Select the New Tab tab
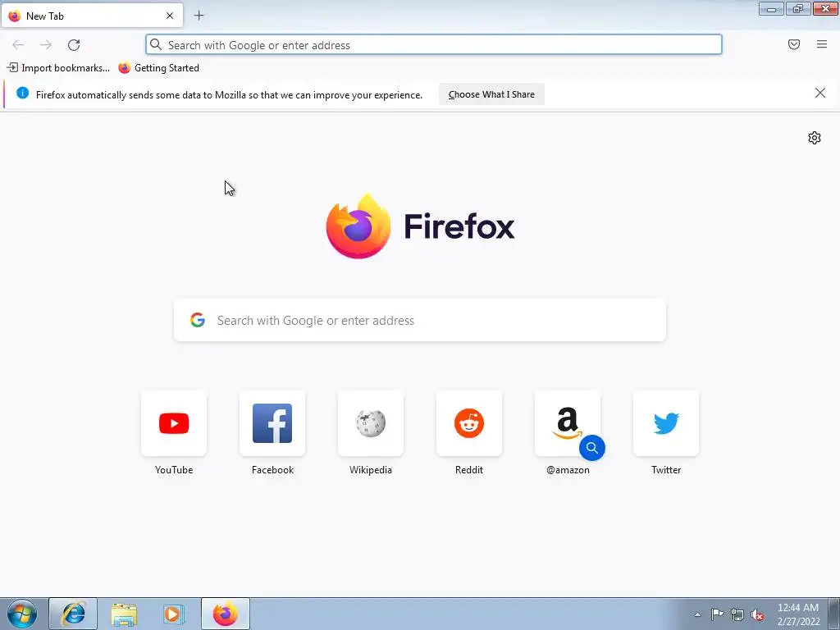 click(92, 16)
